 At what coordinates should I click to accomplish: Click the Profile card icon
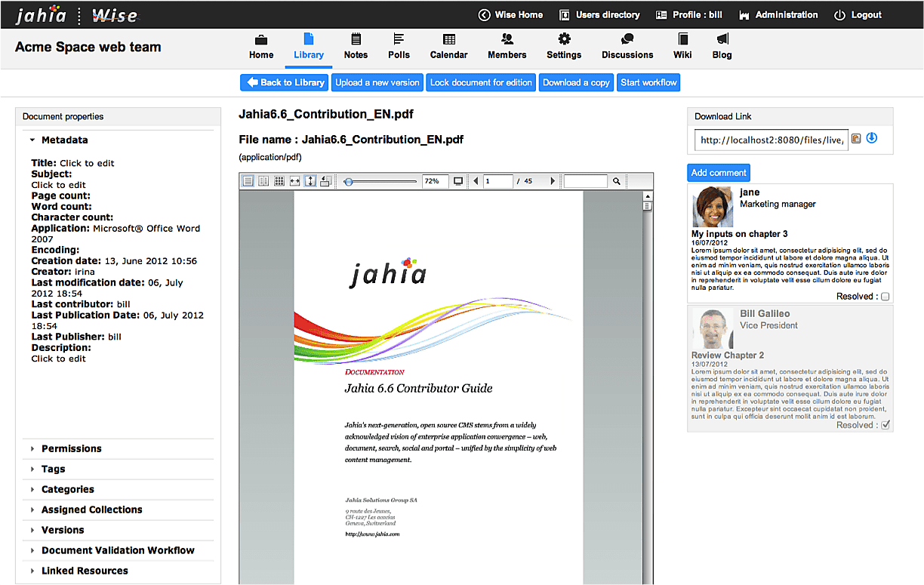coord(661,15)
